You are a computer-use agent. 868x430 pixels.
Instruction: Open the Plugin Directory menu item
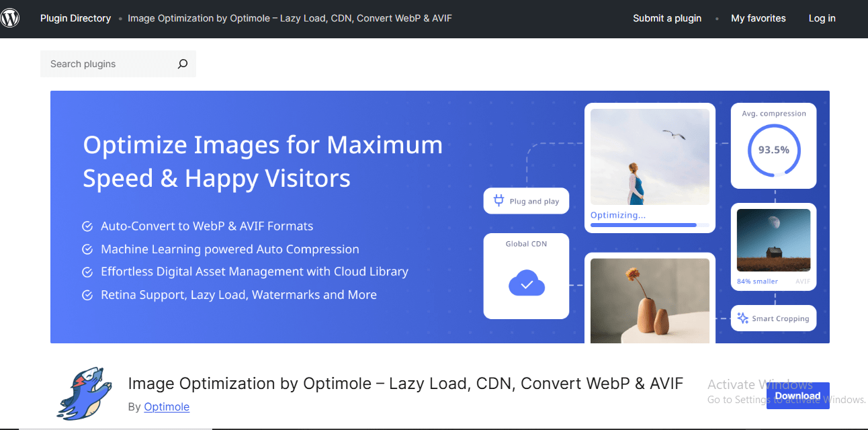click(75, 18)
